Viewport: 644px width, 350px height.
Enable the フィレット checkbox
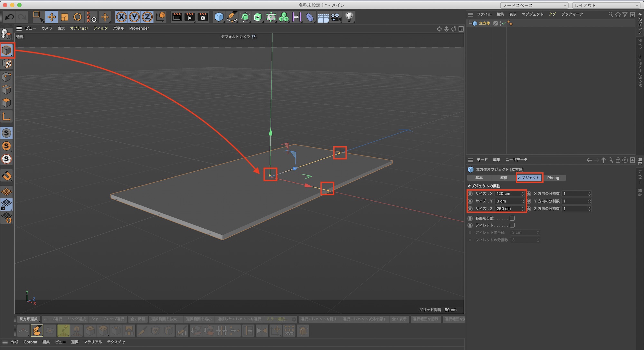[x=512, y=225]
